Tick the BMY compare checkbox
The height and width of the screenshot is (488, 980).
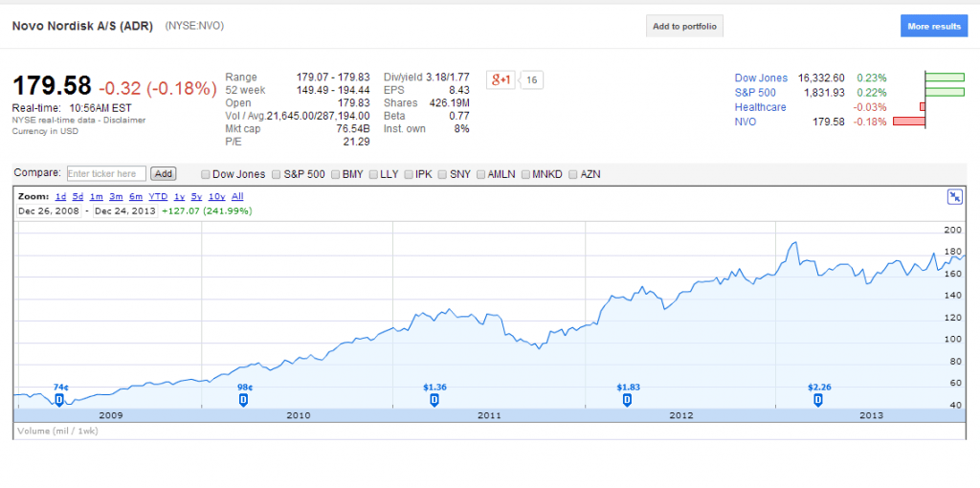(x=336, y=175)
